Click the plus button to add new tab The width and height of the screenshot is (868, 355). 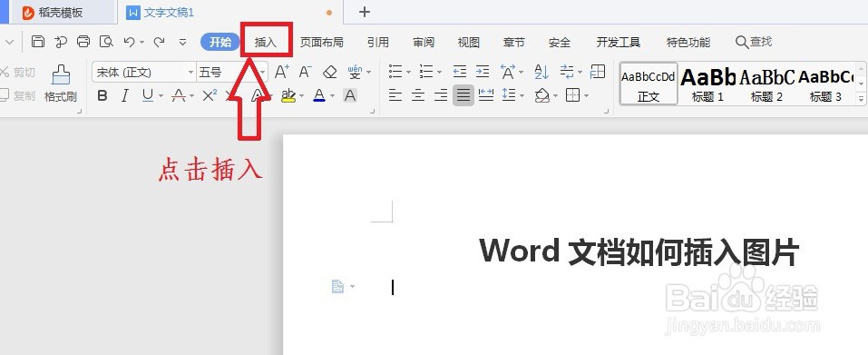tap(365, 12)
